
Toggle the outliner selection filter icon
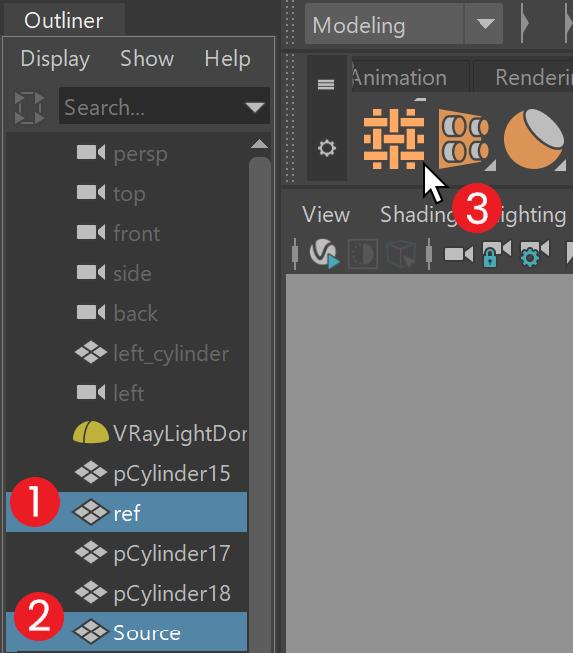tap(29, 108)
